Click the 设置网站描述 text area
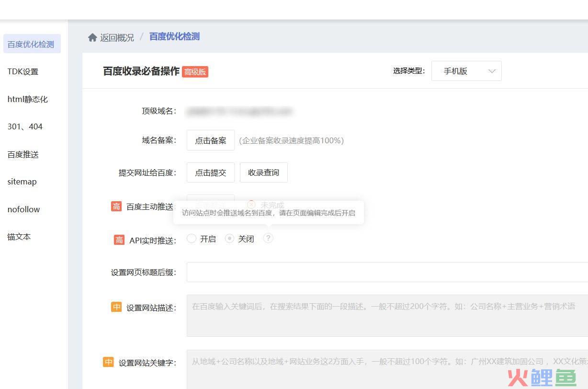The image size is (588, 389). (387, 316)
